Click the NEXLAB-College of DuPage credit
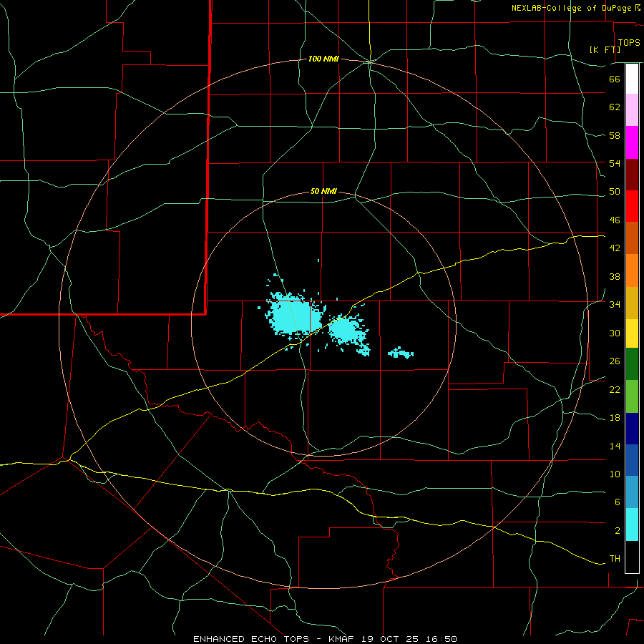This screenshot has height=644, width=644. pyautogui.click(x=572, y=8)
